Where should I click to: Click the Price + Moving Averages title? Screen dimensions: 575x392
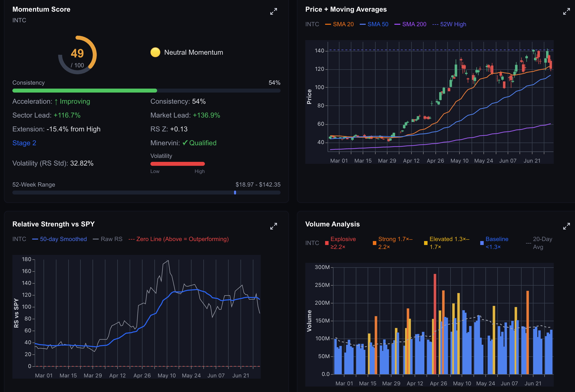pyautogui.click(x=346, y=9)
